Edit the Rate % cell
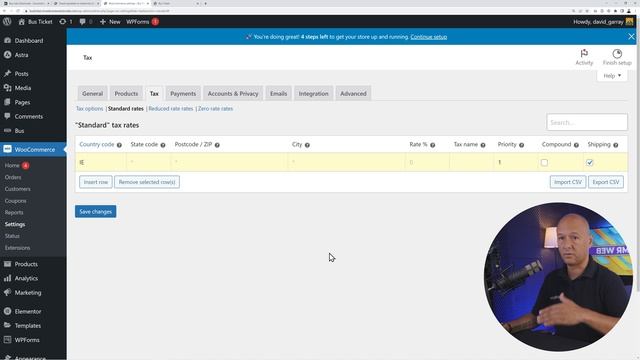Viewport: 640px width, 360px height. (x=427, y=162)
